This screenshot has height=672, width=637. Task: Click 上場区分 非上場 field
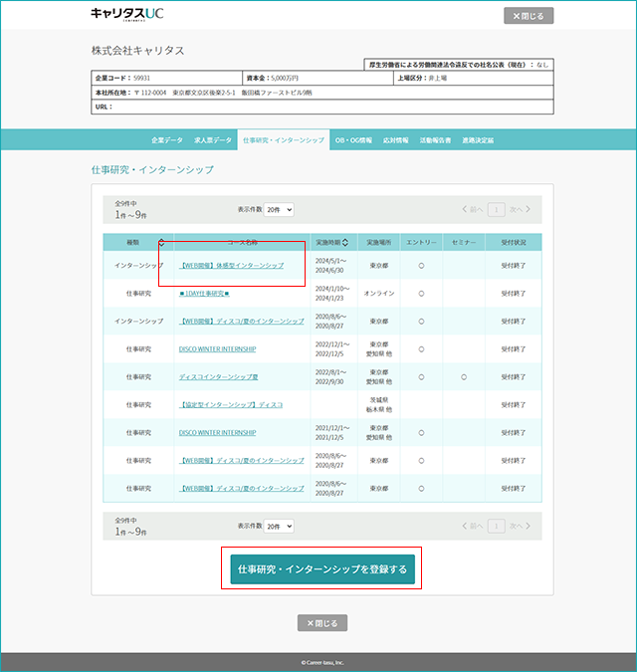tap(474, 78)
